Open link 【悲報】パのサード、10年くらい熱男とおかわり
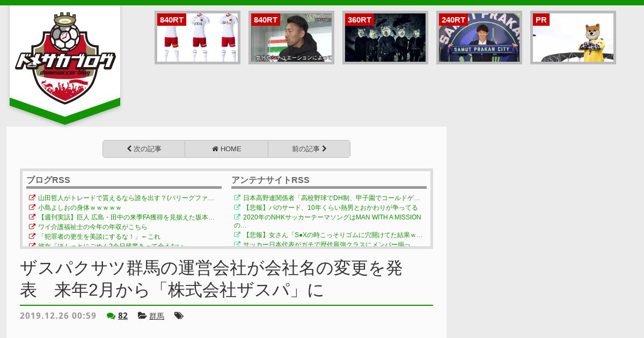The width and height of the screenshot is (644, 338). click(x=331, y=208)
